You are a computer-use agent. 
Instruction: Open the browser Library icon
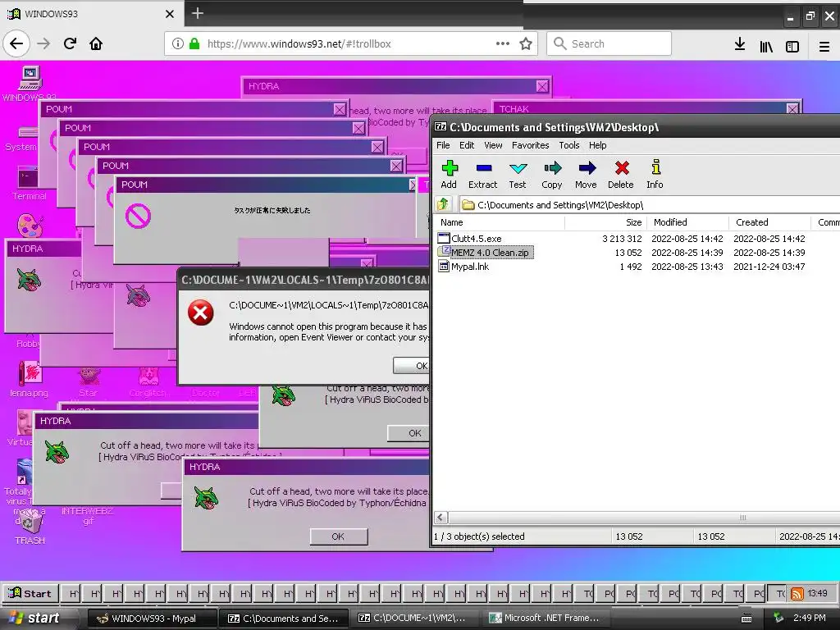coord(766,46)
